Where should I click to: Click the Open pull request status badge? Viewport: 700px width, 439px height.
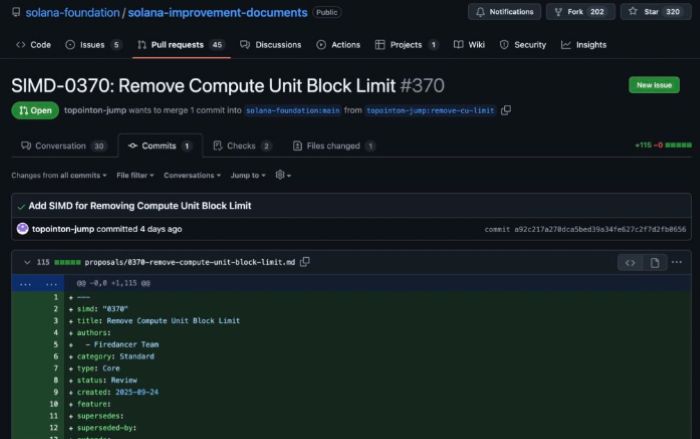[35, 110]
